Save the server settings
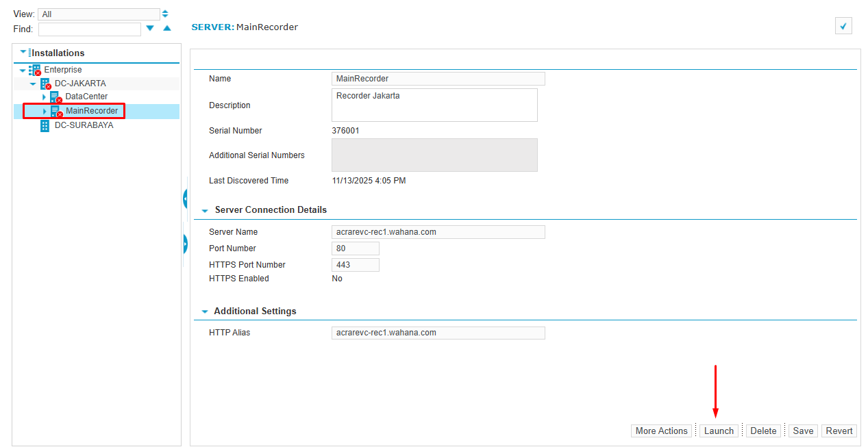Screen dimensions: 868x447 [803, 431]
